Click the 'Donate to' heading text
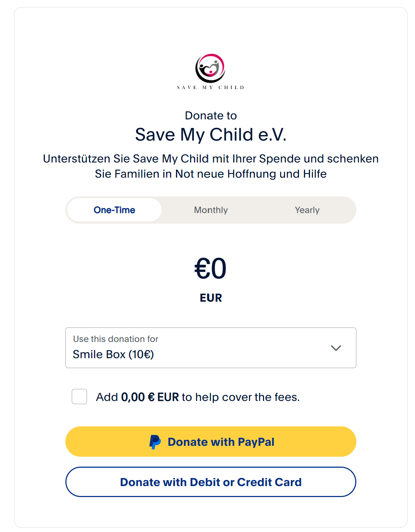This screenshot has width=415, height=532. tap(211, 116)
